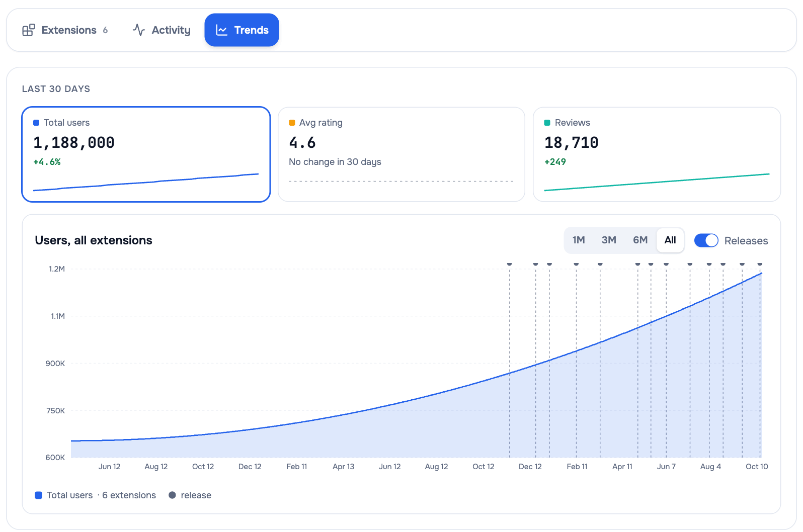The height and width of the screenshot is (532, 803).
Task: Click the 'No change in 30 days' text
Action: [335, 162]
